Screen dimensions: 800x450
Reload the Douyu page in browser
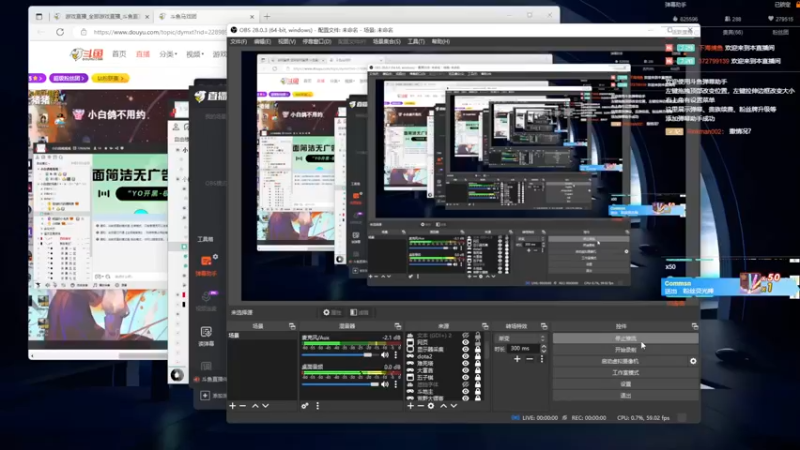coord(60,32)
